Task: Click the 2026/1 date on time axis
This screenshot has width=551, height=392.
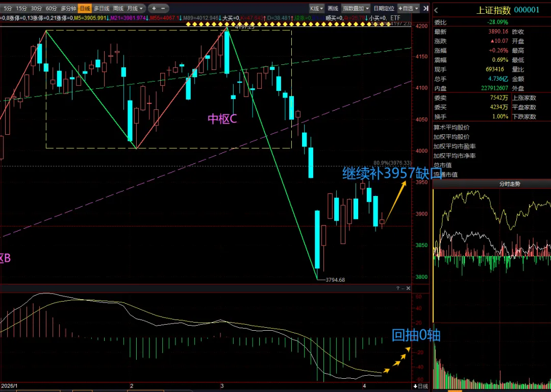Action: coord(9,386)
